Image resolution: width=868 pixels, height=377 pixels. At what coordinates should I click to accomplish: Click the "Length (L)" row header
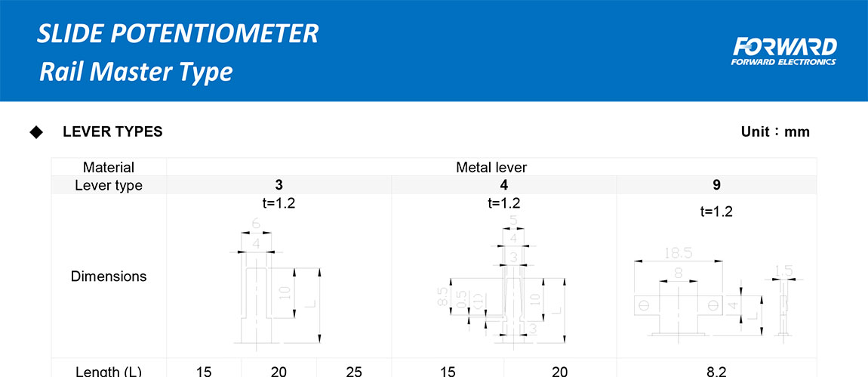coord(109,371)
